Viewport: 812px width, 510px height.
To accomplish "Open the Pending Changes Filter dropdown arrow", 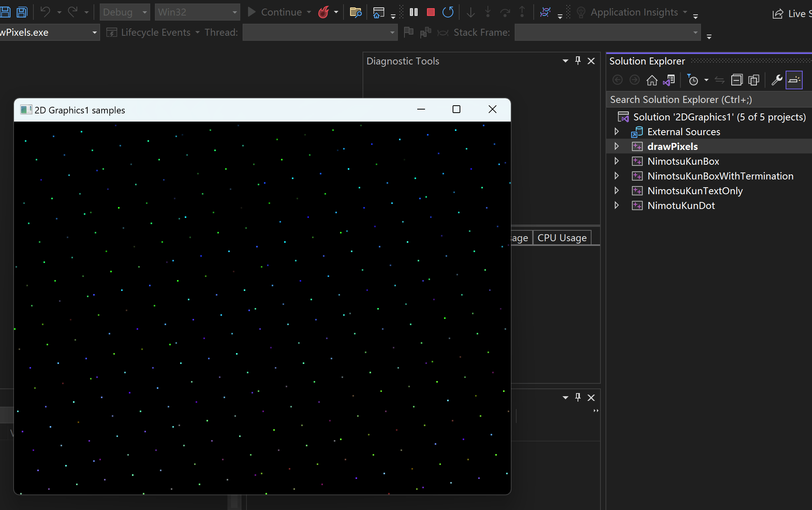I will pyautogui.click(x=706, y=80).
